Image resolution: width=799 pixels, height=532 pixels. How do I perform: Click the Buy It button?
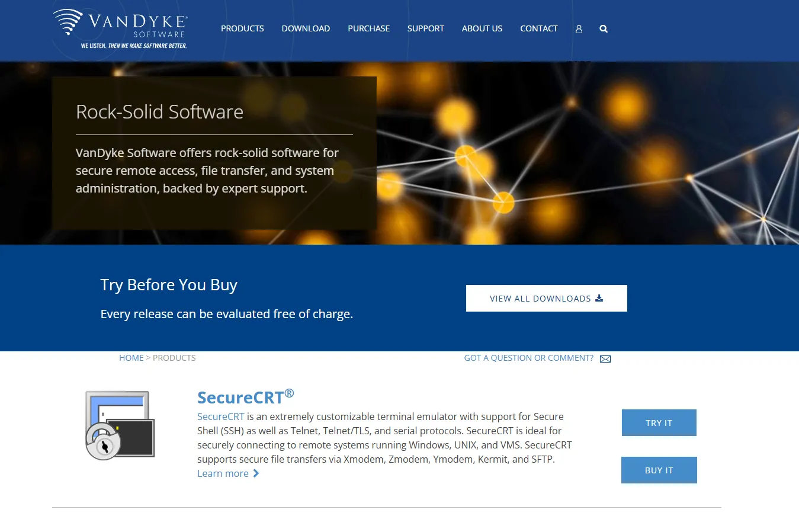pyautogui.click(x=659, y=470)
